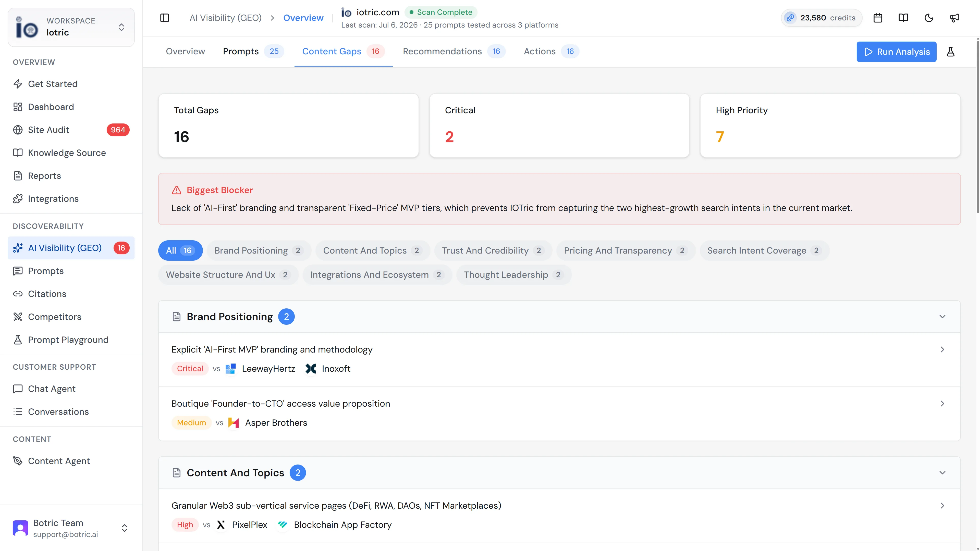This screenshot has width=980, height=551.
Task: Click the Total Gaps card
Action: click(x=288, y=126)
